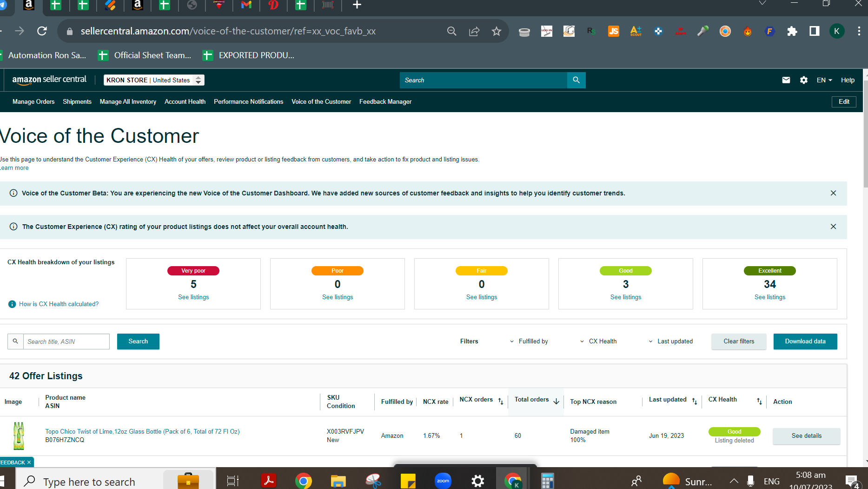868x489 pixels.
Task: See details for the Topo Chico listing
Action: [x=806, y=436]
